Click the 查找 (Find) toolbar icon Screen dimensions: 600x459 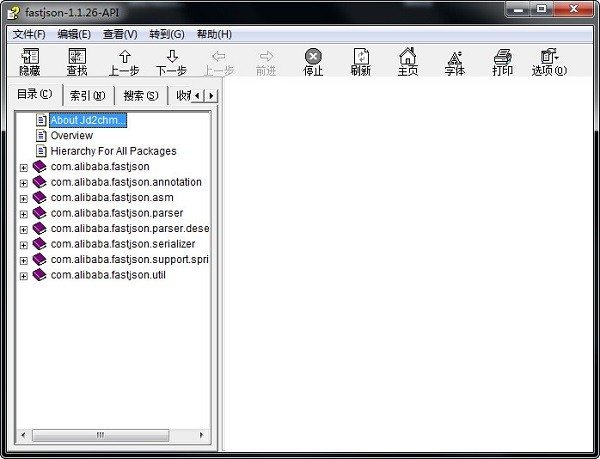[77, 57]
